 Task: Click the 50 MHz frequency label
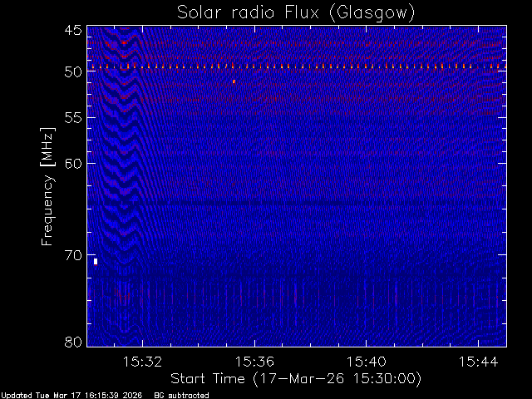click(x=73, y=72)
